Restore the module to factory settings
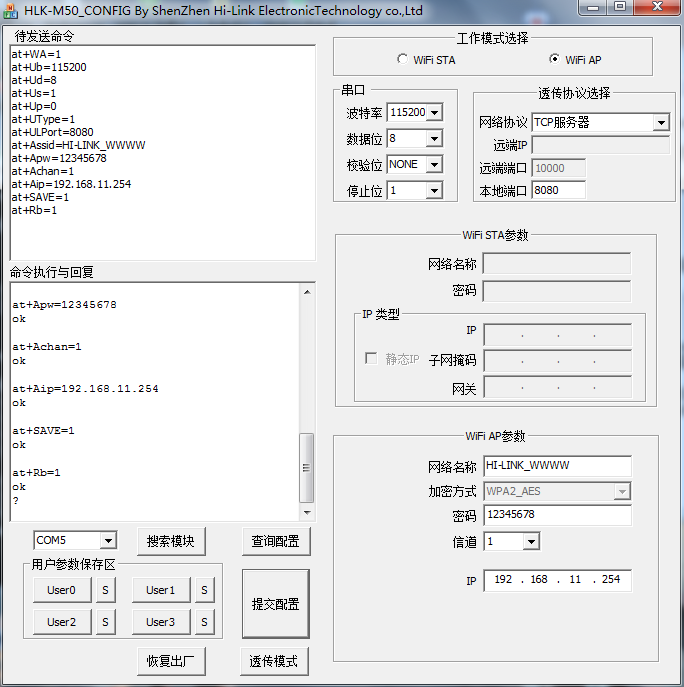The image size is (684, 687). (x=170, y=661)
